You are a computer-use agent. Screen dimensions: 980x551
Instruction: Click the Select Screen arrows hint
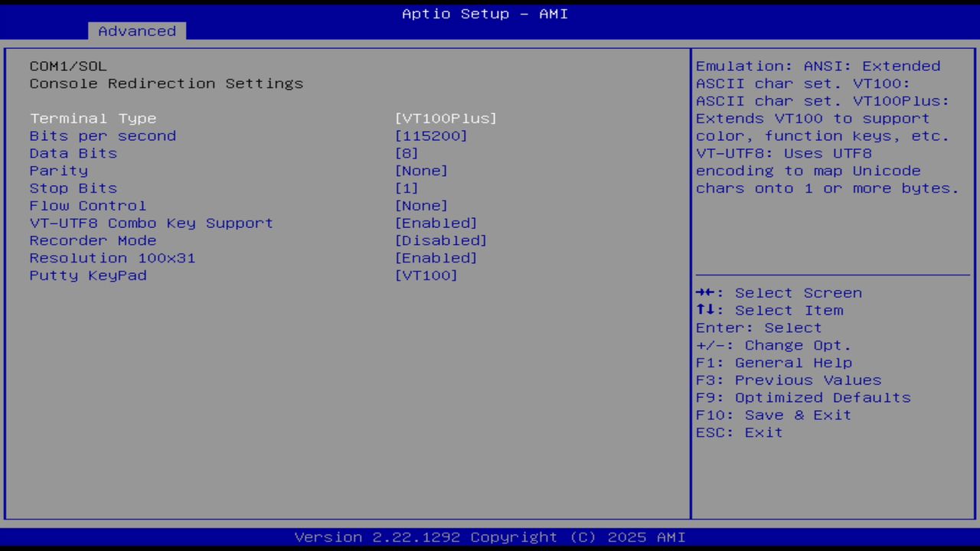click(x=779, y=293)
